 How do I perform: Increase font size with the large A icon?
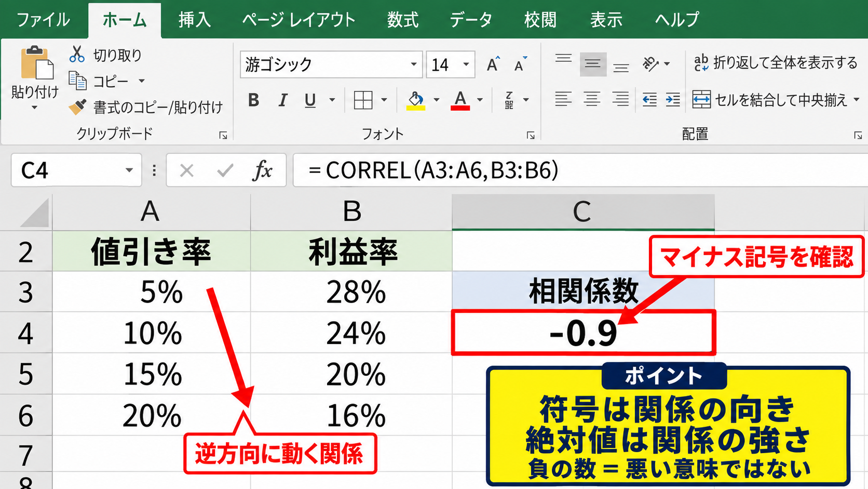coord(493,64)
